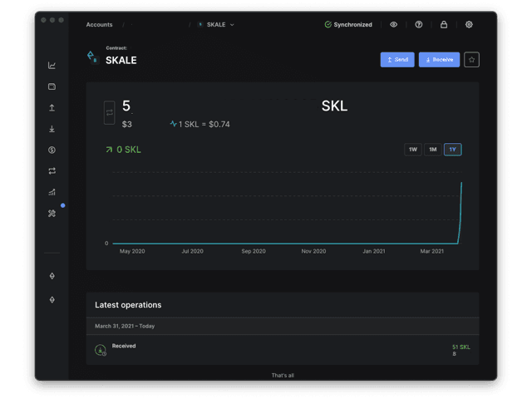
Task: Open the Help question mark icon
Action: point(419,25)
